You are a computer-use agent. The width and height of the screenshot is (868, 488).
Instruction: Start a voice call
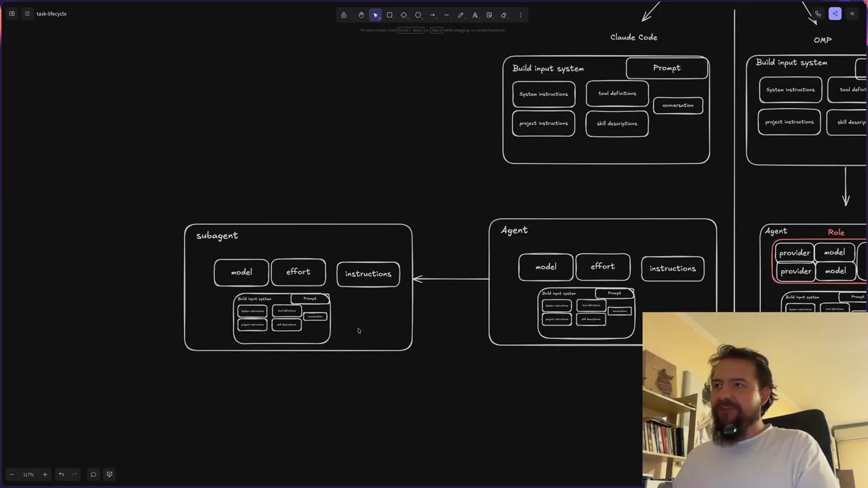point(818,14)
